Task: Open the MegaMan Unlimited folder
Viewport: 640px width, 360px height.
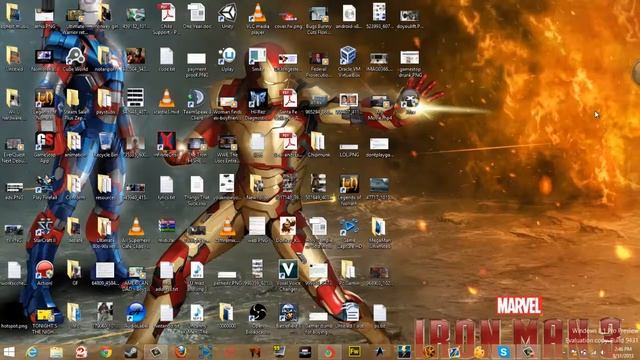Action: tap(379, 233)
